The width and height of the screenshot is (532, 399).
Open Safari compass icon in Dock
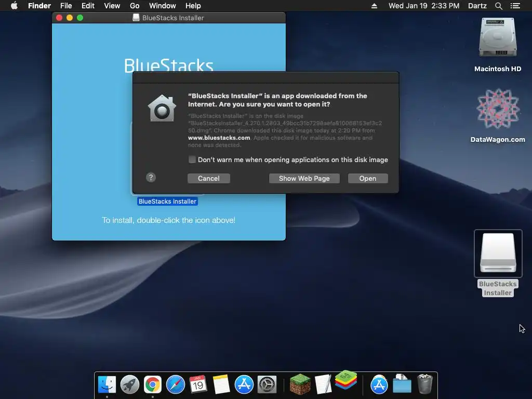pyautogui.click(x=176, y=385)
